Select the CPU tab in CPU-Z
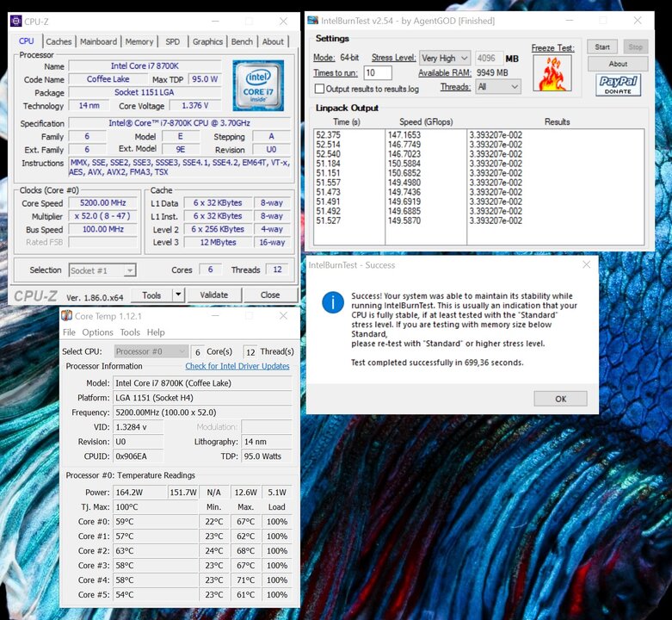The image size is (672, 620). point(26,40)
